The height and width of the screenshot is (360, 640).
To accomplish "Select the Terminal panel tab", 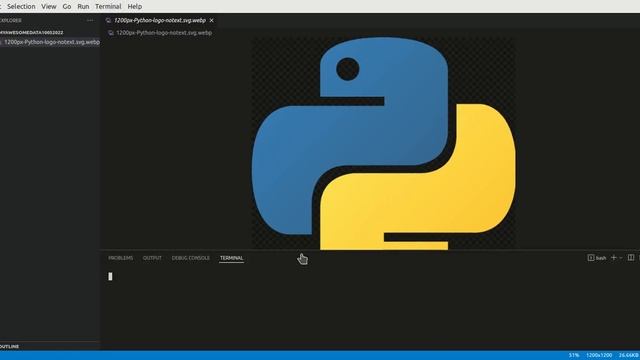I will click(x=231, y=258).
